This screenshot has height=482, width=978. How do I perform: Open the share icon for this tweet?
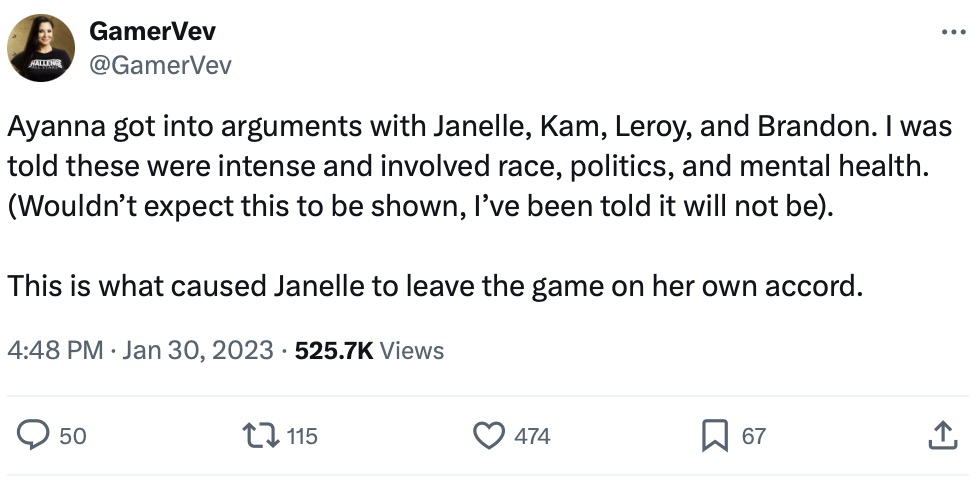[940, 435]
